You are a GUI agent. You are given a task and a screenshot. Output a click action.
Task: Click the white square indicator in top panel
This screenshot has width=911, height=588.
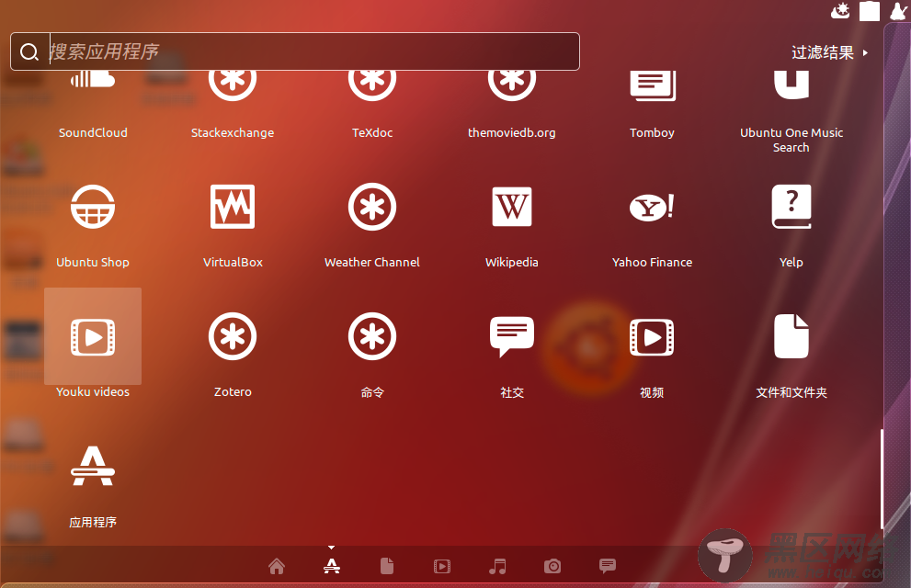869,11
